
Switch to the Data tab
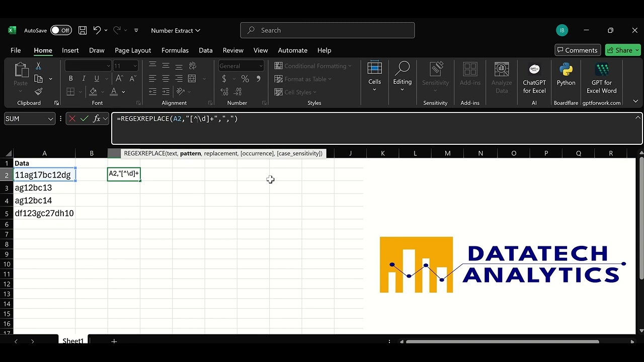(205, 50)
